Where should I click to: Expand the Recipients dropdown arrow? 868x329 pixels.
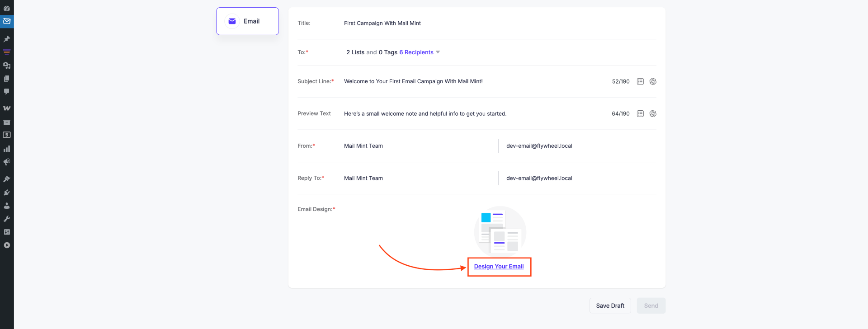click(x=438, y=52)
